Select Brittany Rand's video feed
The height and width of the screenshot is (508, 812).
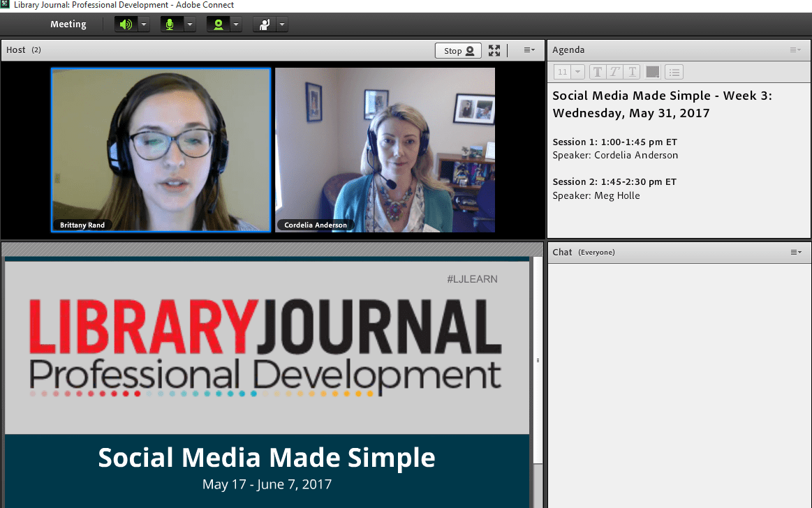click(161, 149)
